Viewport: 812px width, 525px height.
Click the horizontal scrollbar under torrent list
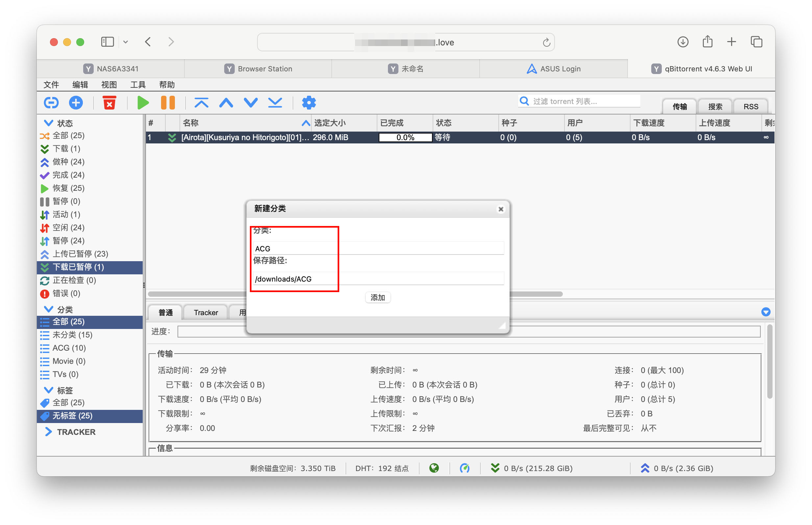click(355, 294)
